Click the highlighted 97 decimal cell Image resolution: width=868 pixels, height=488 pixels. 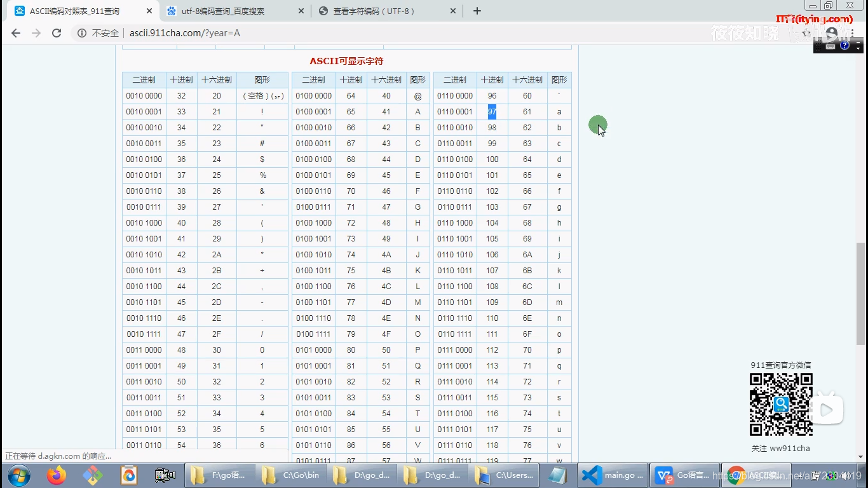point(492,112)
